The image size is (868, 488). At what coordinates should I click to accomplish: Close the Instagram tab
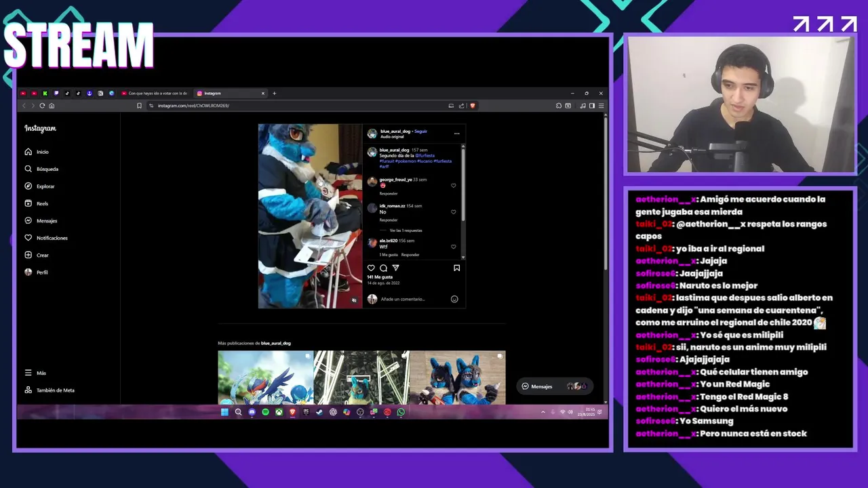[x=262, y=93]
